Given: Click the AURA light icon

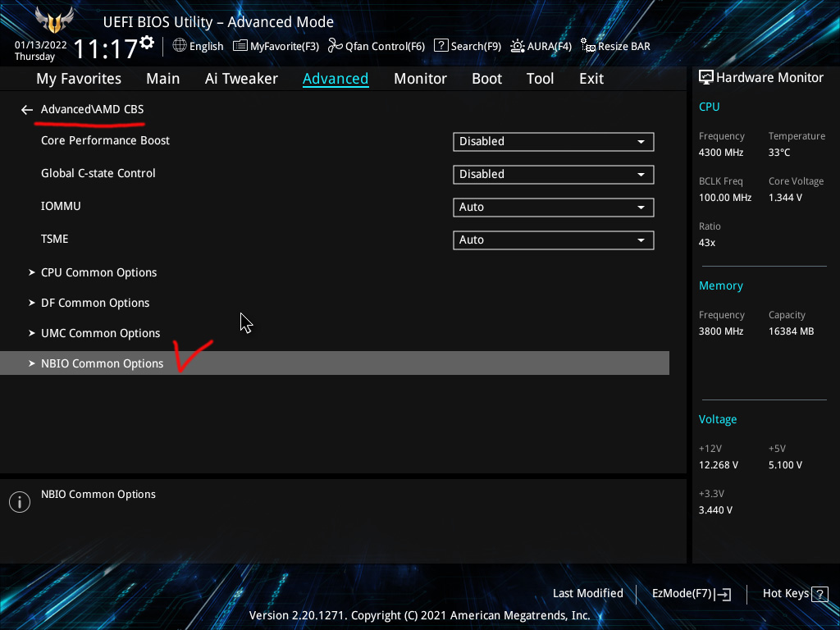Looking at the screenshot, I should click(x=518, y=46).
